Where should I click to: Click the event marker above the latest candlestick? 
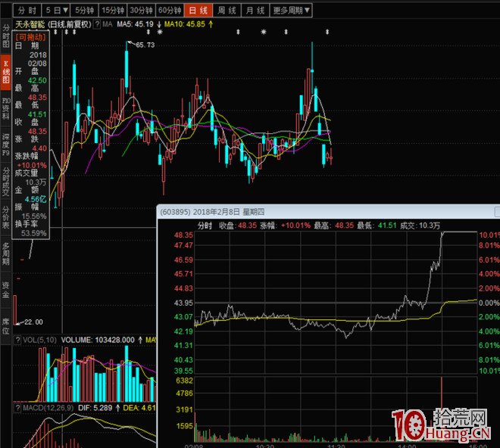327,32
